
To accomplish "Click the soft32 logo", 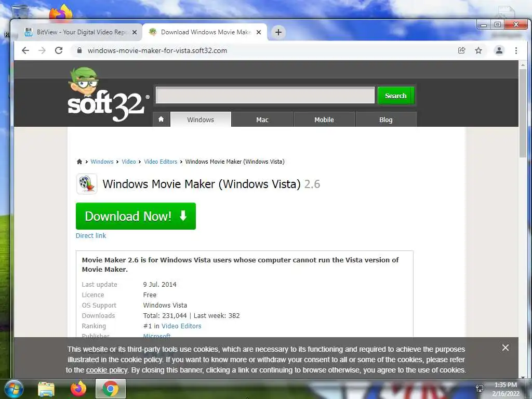I will point(108,95).
